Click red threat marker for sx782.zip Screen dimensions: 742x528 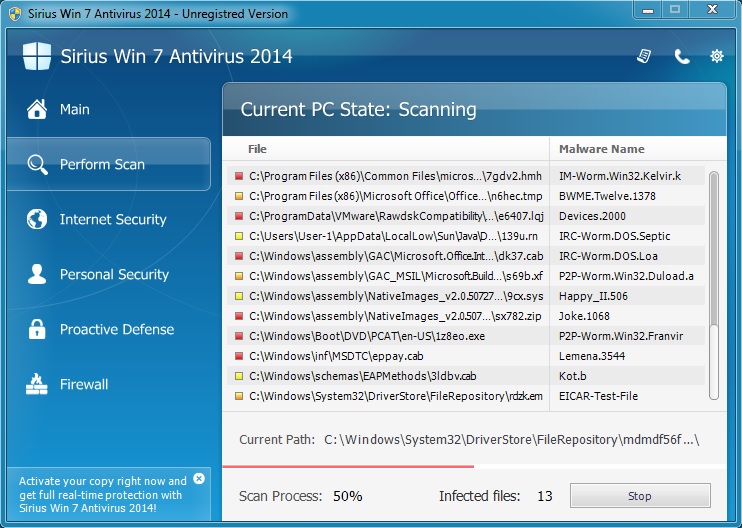pos(238,316)
